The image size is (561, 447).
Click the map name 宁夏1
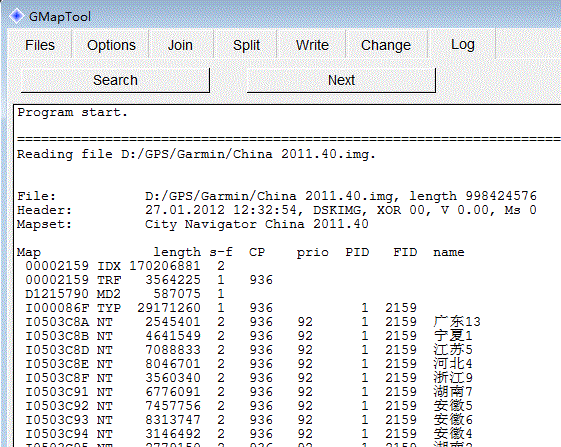(453, 336)
